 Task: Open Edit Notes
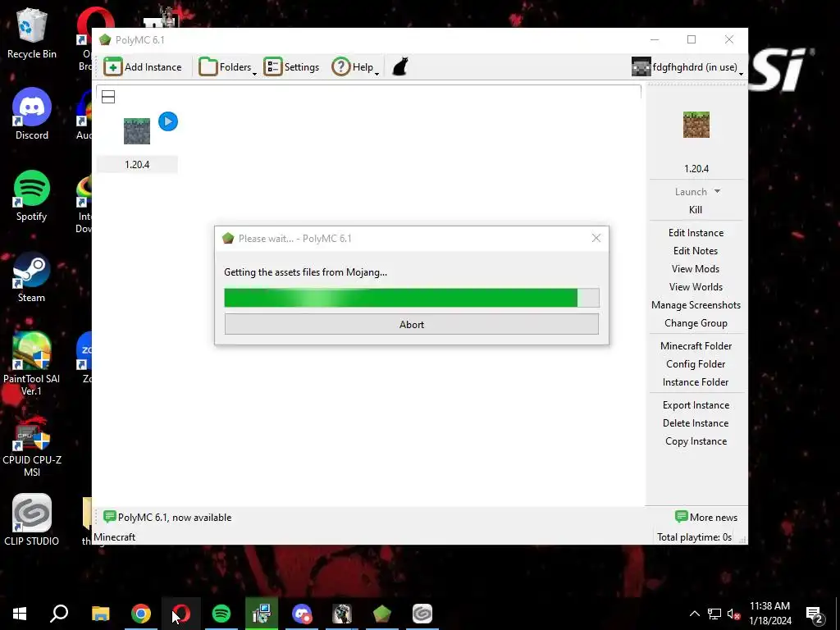pos(696,251)
